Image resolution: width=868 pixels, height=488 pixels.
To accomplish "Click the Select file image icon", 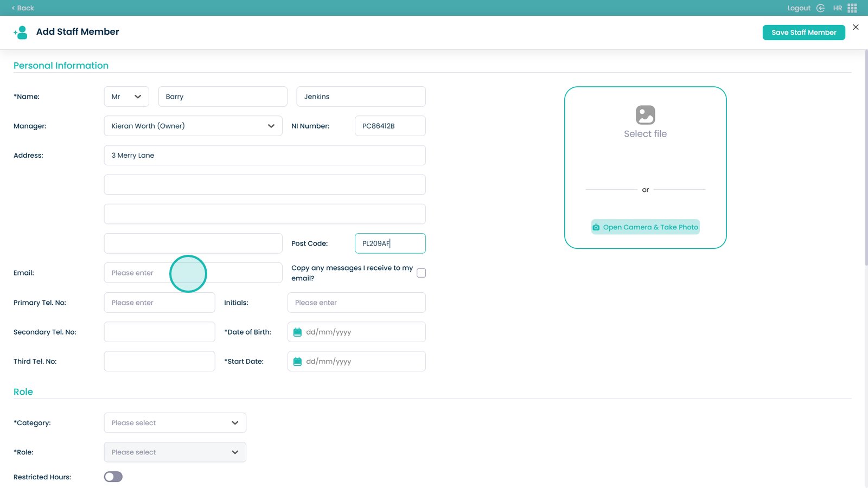I will point(645,115).
